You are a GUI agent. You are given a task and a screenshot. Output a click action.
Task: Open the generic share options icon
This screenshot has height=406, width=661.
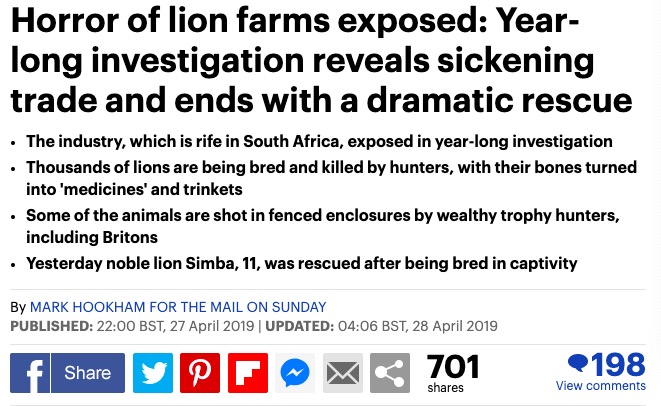point(390,373)
